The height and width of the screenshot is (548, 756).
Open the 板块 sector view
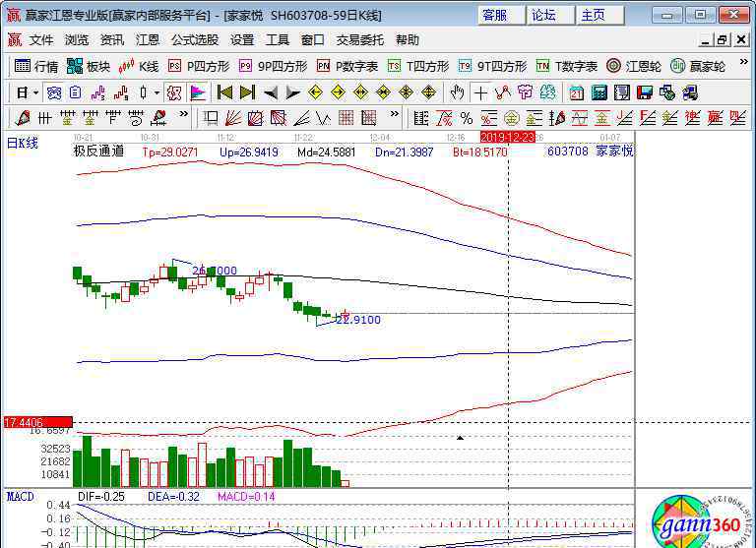pyautogui.click(x=89, y=66)
